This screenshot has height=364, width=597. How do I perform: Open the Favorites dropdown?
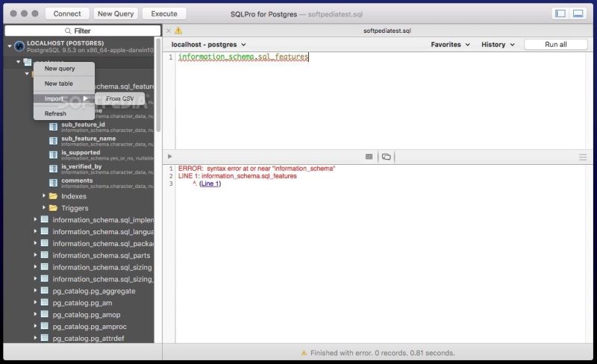click(x=450, y=45)
